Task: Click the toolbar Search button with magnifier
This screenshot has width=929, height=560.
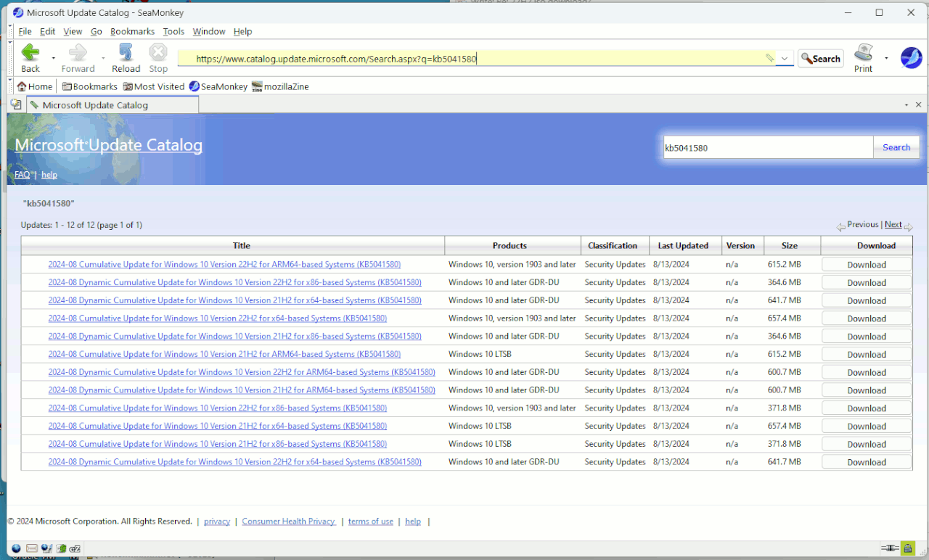Action: point(821,58)
